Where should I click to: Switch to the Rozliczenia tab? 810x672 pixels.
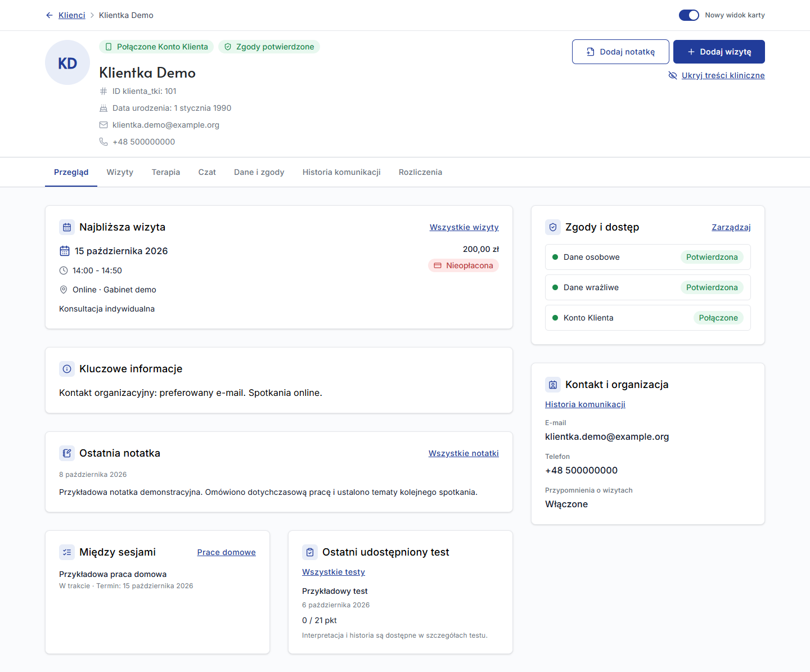[420, 172]
